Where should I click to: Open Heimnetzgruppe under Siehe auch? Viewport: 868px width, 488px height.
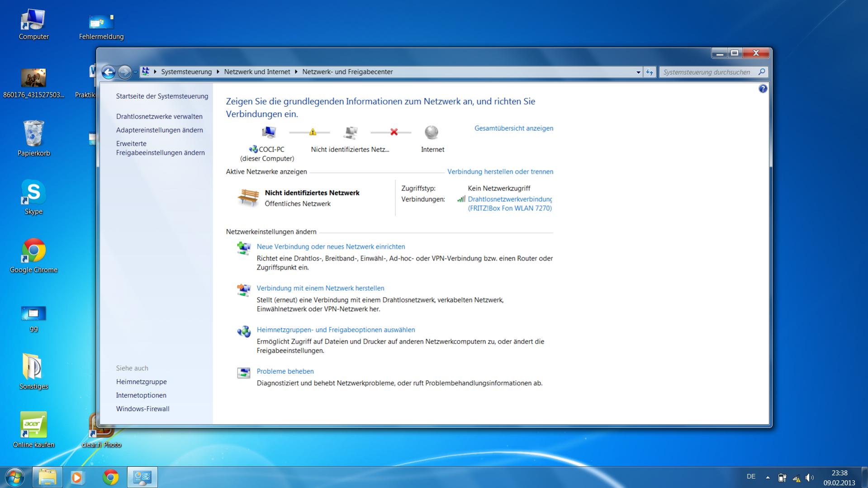(141, 382)
